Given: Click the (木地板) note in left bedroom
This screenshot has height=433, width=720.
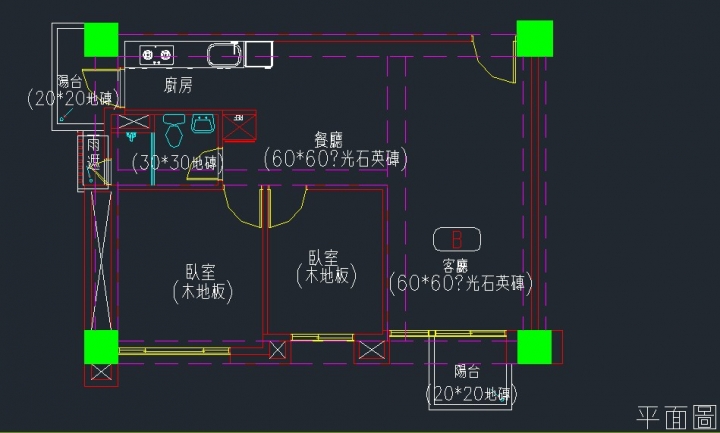Looking at the screenshot, I should pyautogui.click(x=203, y=292).
